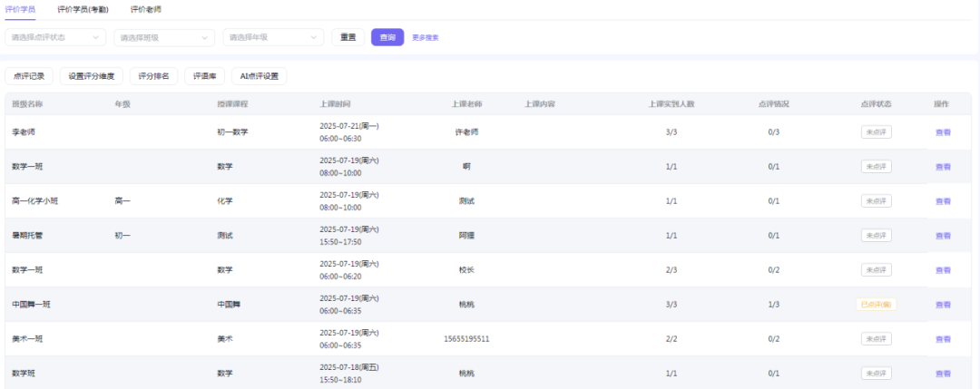The image size is (980, 389).
Task: Click the 已点评 status tag for 中国舞一班
Action: 876,305
